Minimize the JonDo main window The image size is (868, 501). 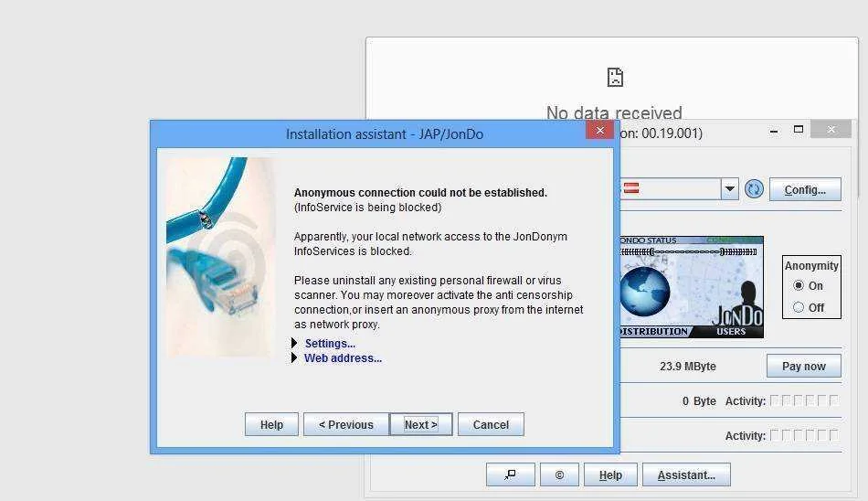774,132
